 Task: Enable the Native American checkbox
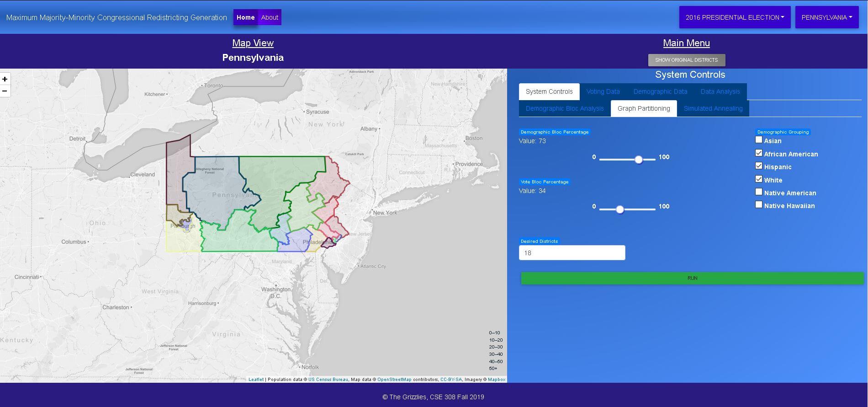759,192
